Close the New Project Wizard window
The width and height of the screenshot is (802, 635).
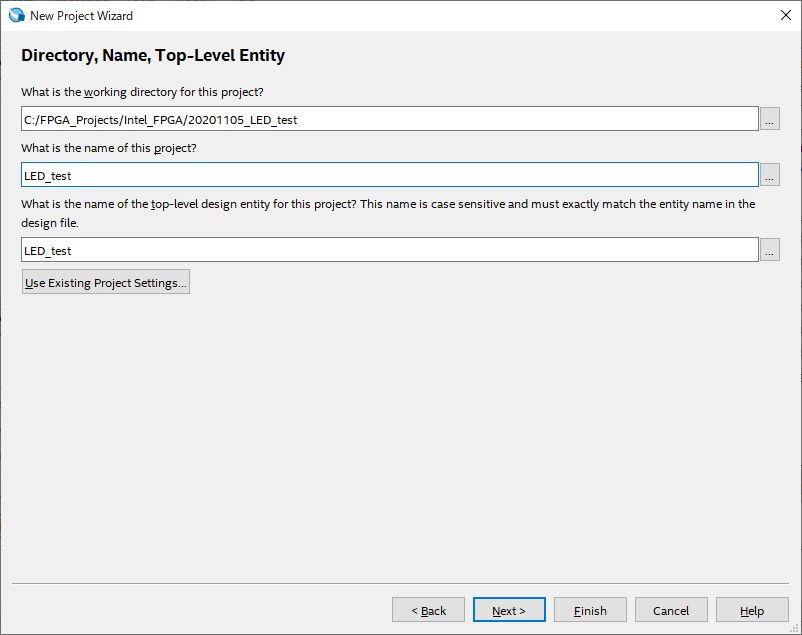[785, 15]
